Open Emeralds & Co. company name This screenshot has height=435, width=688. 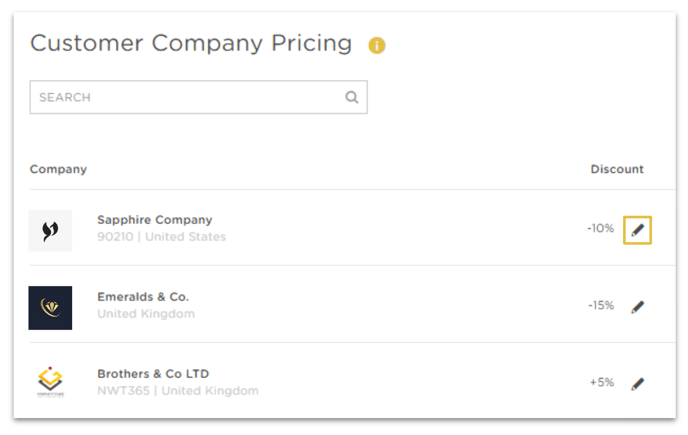click(143, 297)
